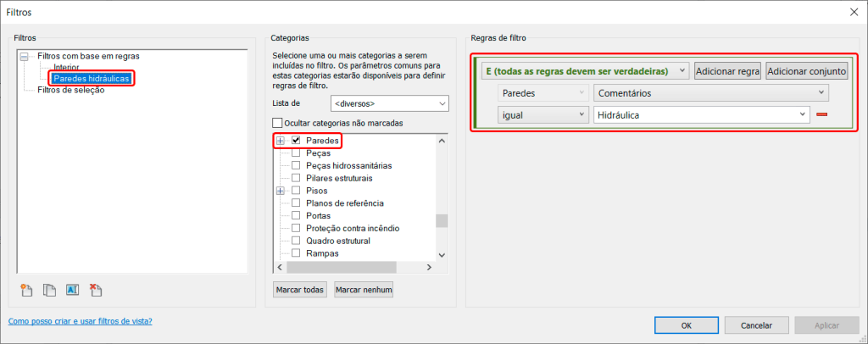
Task: Collapse Filtros com base em regras node
Action: click(x=25, y=56)
